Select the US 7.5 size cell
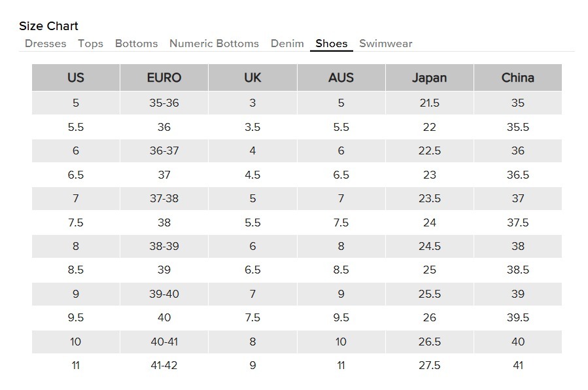Screen dimensions: 588x390 tap(76, 222)
